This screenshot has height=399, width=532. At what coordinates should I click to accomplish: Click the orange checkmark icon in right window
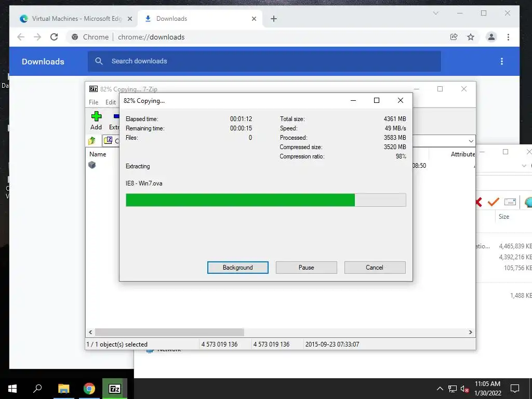(x=493, y=202)
